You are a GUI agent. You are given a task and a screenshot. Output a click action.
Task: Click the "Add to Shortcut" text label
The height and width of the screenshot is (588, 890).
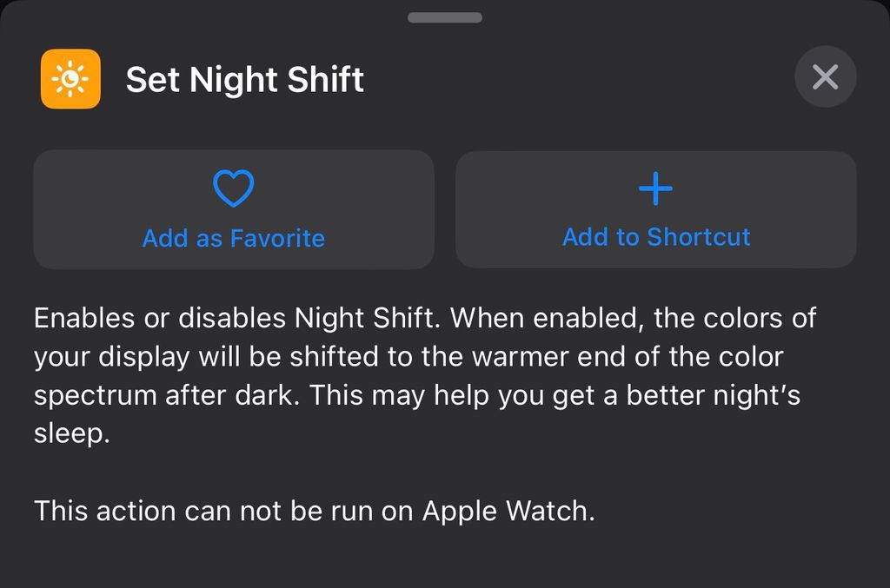tap(656, 236)
